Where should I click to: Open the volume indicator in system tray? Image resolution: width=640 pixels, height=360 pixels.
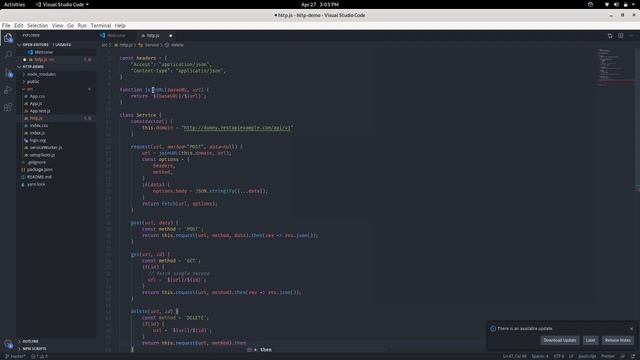click(x=616, y=4)
